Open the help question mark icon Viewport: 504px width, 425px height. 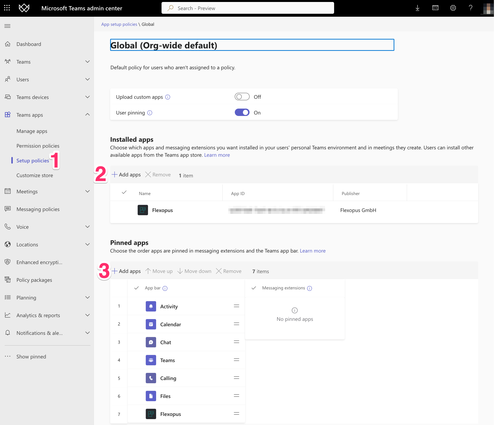[x=471, y=8]
